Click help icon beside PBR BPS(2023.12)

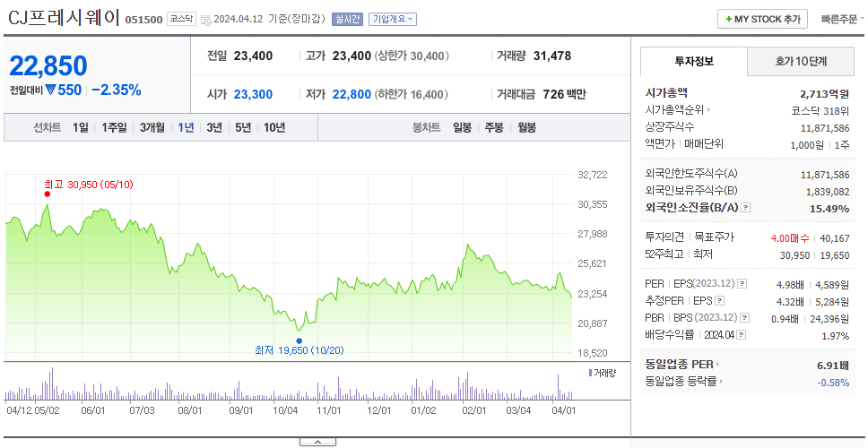coord(745,318)
